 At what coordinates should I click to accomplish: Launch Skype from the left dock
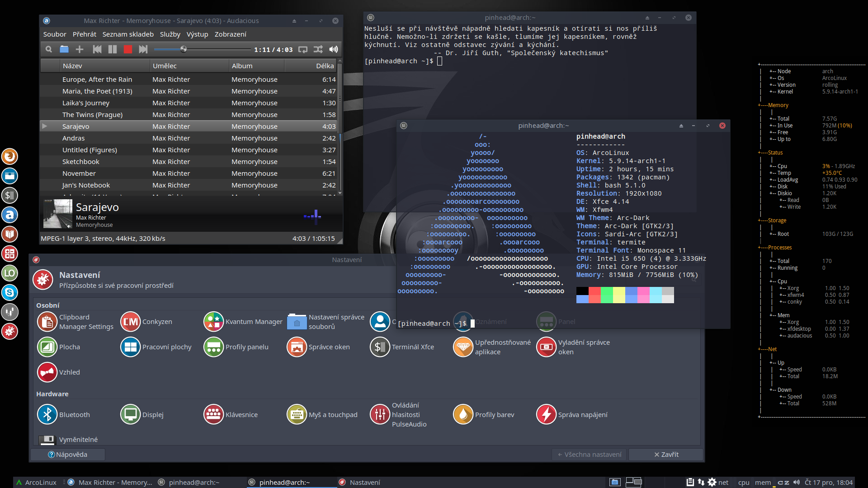[9, 292]
